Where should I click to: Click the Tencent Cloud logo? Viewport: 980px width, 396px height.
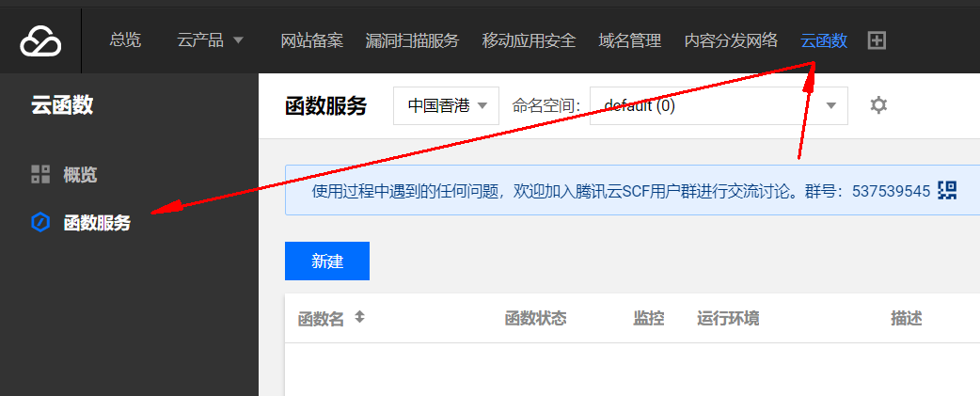pos(40,40)
